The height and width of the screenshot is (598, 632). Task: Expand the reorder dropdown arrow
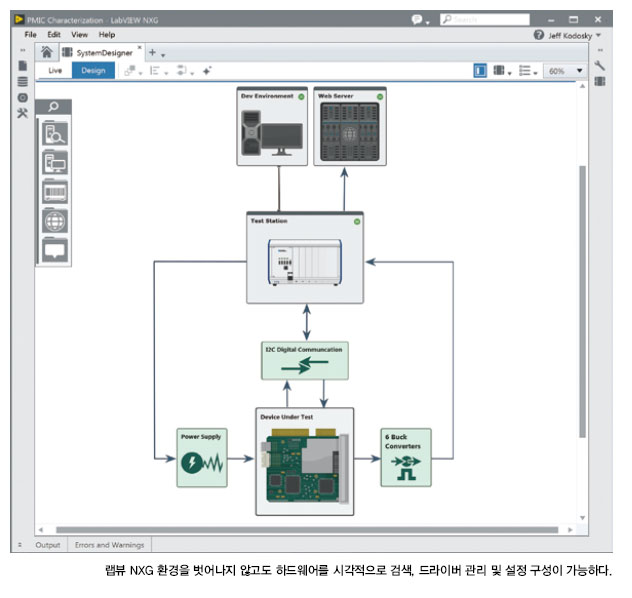point(192,73)
